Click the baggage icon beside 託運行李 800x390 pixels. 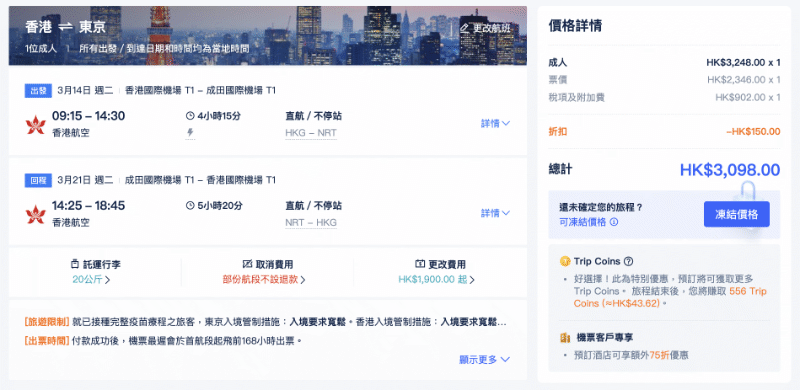74,264
